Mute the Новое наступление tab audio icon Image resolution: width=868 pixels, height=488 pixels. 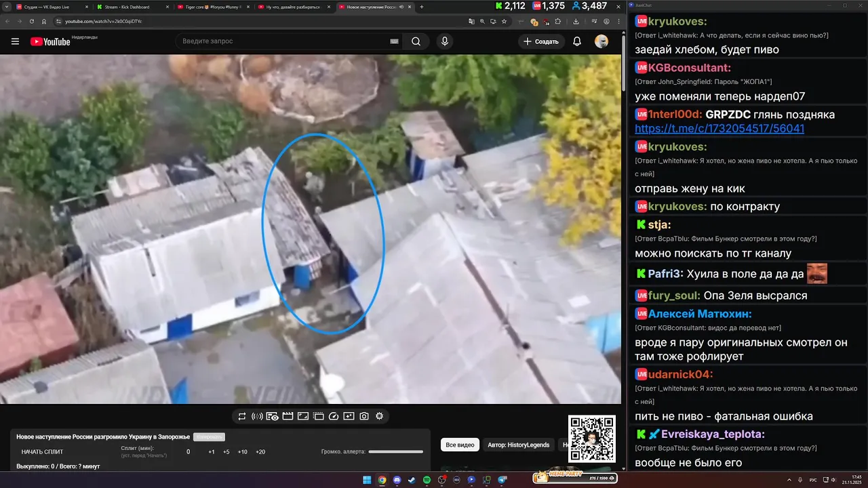[x=401, y=7]
